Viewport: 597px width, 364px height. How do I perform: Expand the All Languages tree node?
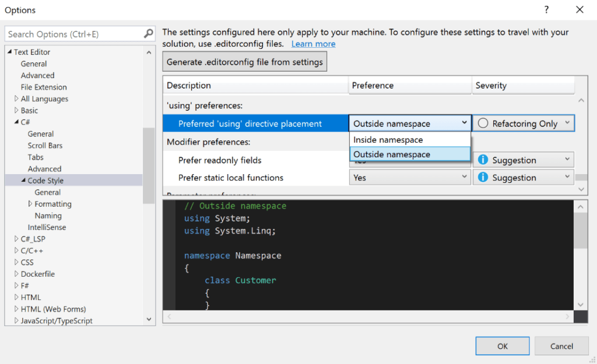pos(15,98)
